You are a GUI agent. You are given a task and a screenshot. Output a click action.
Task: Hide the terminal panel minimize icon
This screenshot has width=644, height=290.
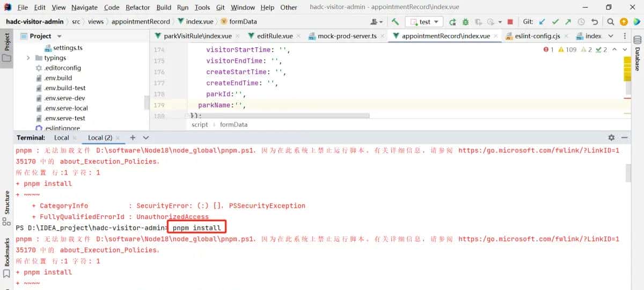tap(624, 138)
